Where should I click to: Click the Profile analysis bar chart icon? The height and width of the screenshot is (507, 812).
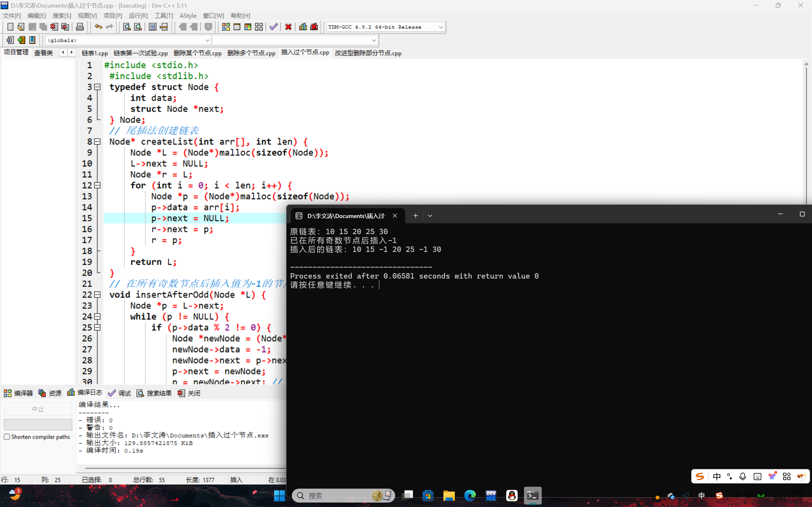[303, 27]
